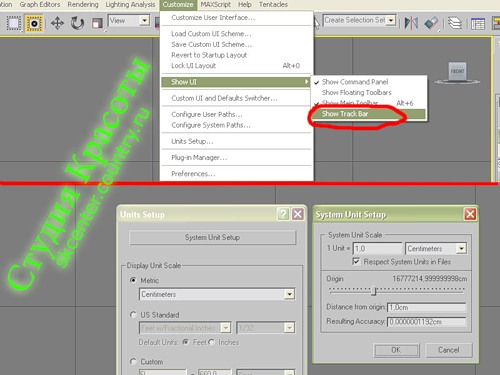Select the Metric radio button
Viewport: 500px width, 375px height.
[133, 280]
